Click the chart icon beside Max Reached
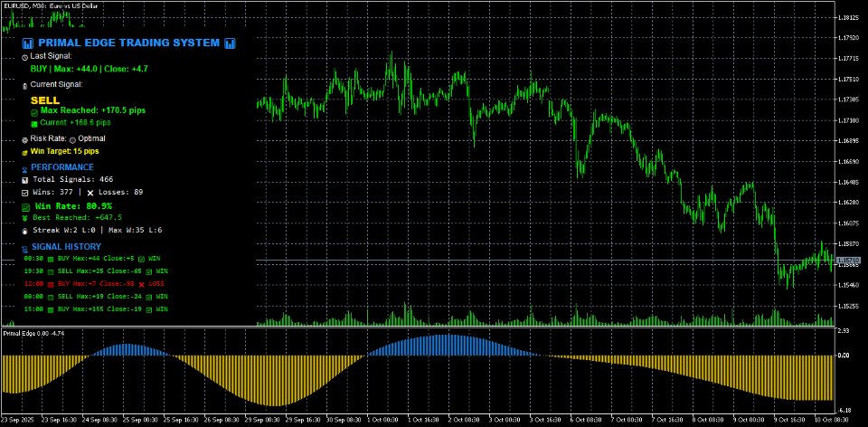The width and height of the screenshot is (868, 427). 35,112
